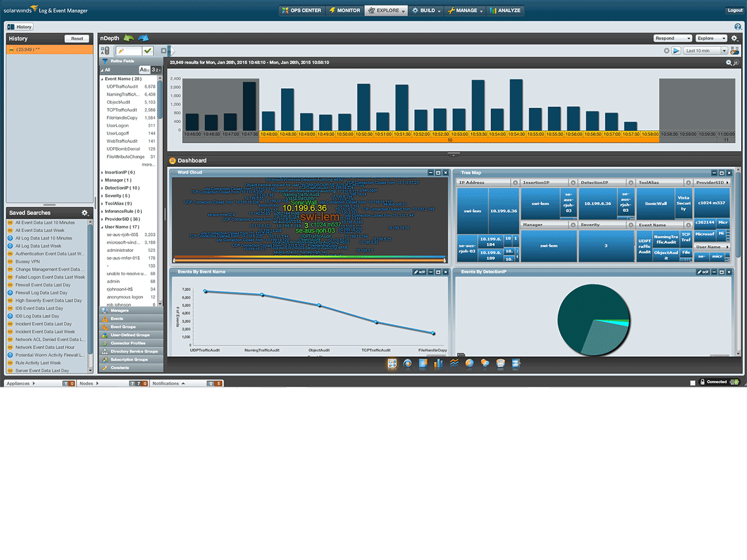
Task: Open the dashboard view icon in bottom toolbar
Action: tap(392, 363)
